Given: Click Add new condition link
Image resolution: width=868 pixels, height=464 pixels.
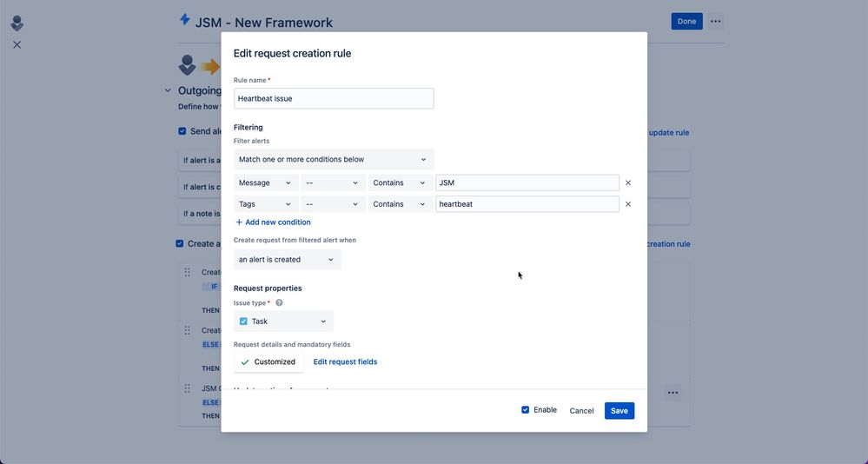Looking at the screenshot, I should pos(273,222).
